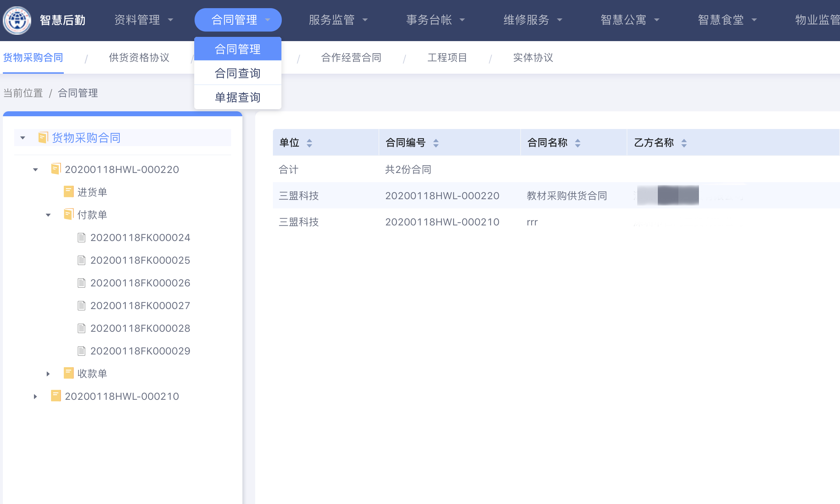The width and height of the screenshot is (840, 504).
Task: Click the 智慧后勤 logo icon
Action: tap(17, 20)
